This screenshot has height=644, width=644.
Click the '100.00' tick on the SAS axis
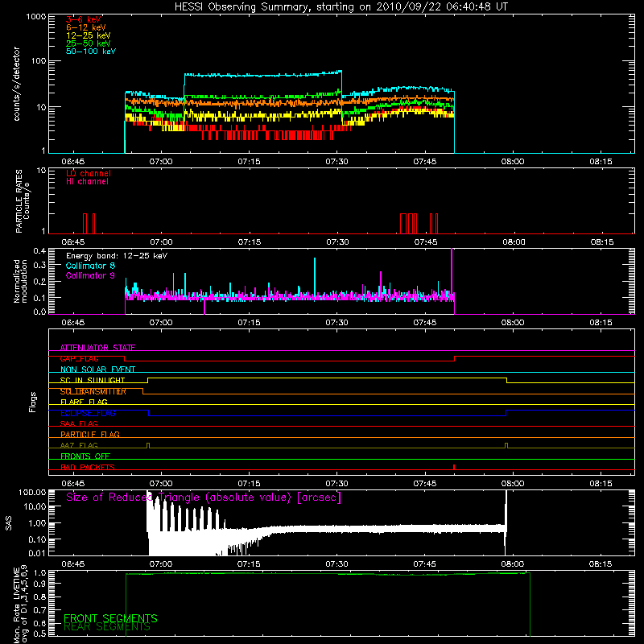coord(32,493)
